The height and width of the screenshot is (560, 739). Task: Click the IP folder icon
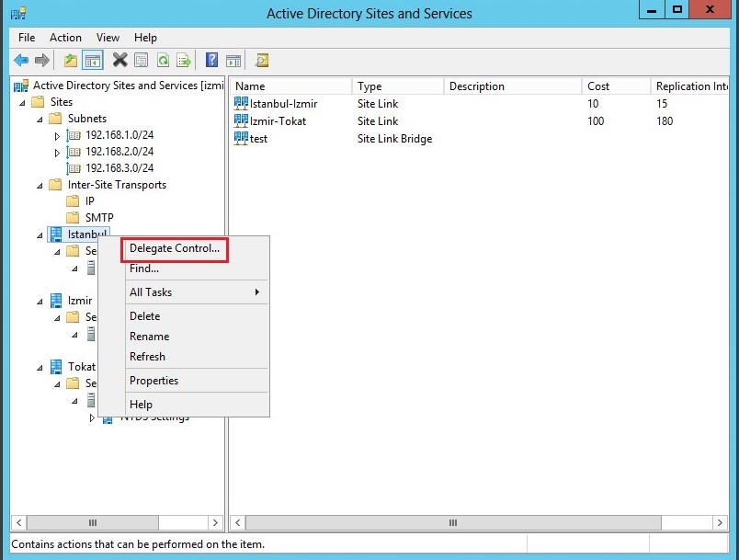(x=73, y=201)
